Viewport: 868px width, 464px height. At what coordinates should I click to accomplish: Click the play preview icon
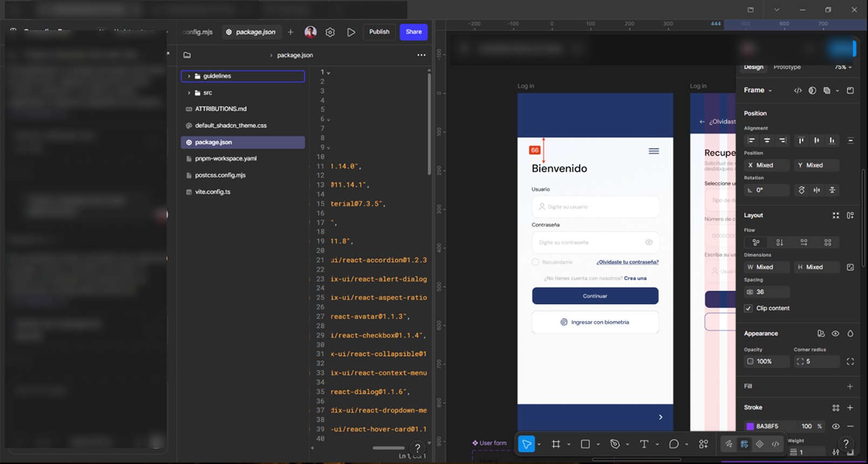[351, 32]
